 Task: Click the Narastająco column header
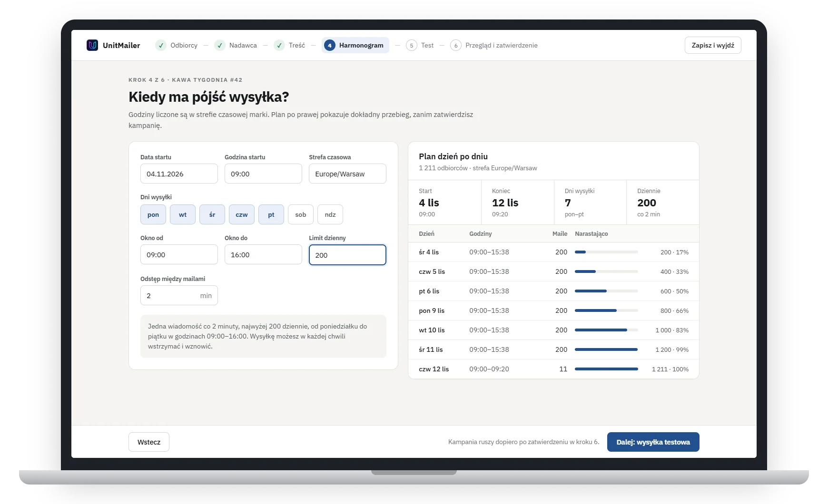pos(591,233)
